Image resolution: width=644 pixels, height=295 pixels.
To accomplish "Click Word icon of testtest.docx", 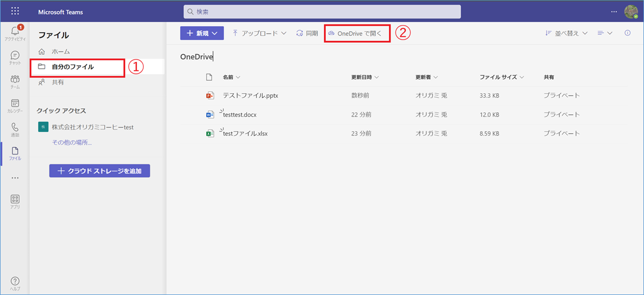I will [x=210, y=115].
